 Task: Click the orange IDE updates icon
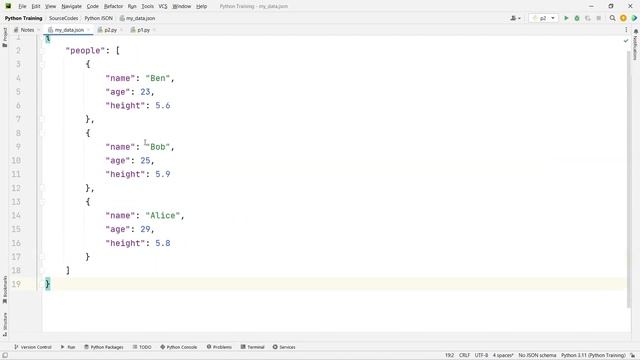(623, 18)
